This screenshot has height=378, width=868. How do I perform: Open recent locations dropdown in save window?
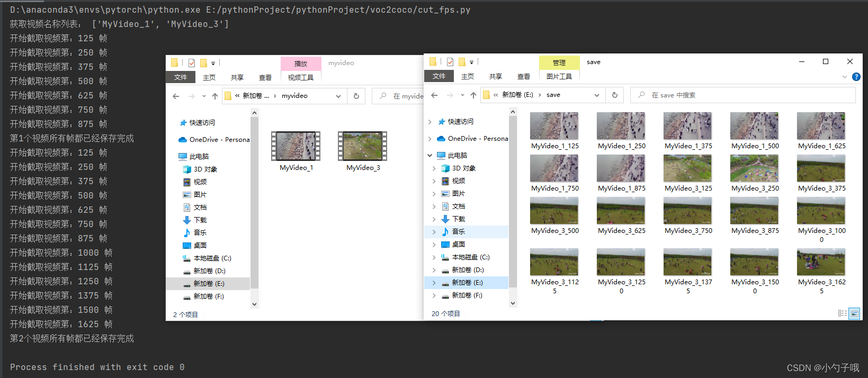point(462,95)
